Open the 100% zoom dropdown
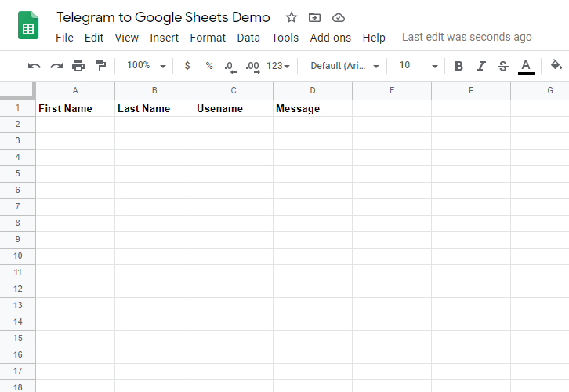This screenshot has height=392, width=569. [x=147, y=65]
